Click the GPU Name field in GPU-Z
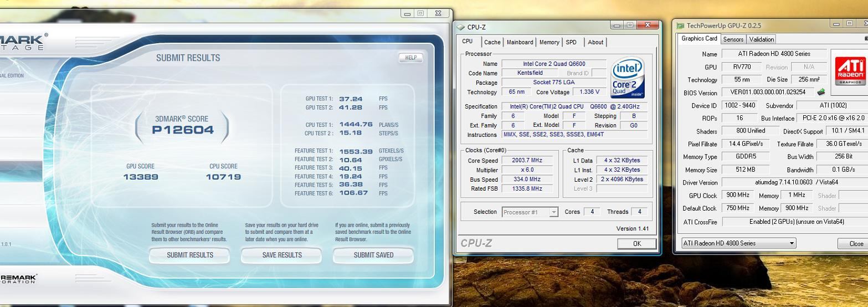 (774, 54)
